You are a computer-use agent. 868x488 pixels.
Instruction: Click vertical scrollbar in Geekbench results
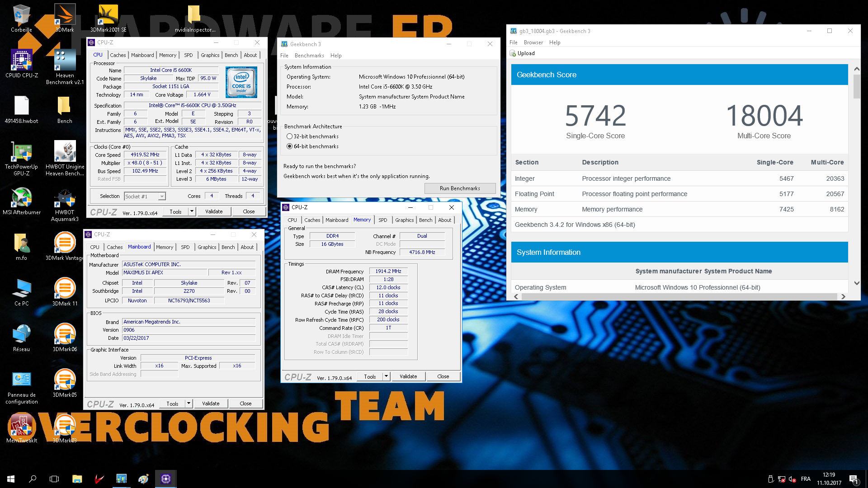point(857,87)
